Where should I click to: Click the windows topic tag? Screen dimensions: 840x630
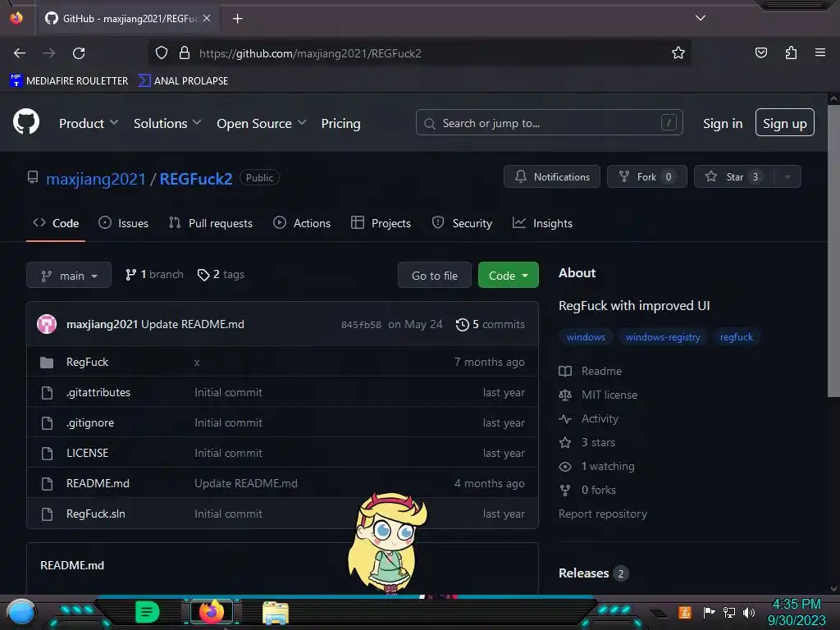[586, 337]
